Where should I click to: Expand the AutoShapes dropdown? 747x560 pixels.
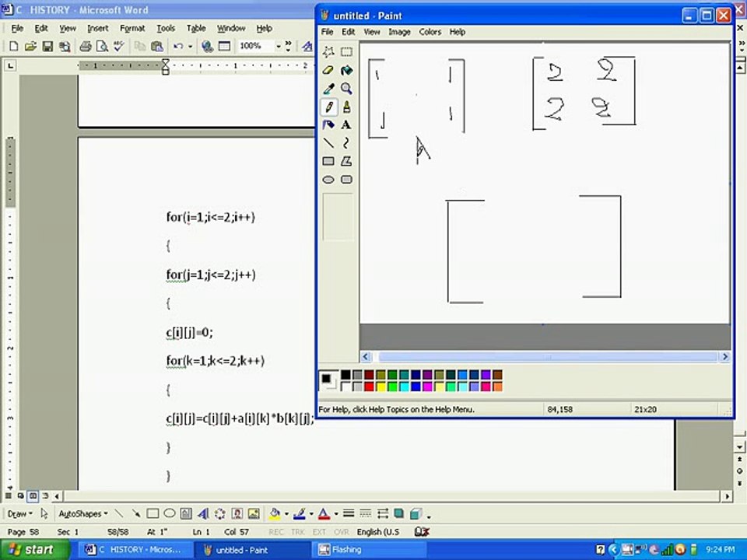[83, 514]
